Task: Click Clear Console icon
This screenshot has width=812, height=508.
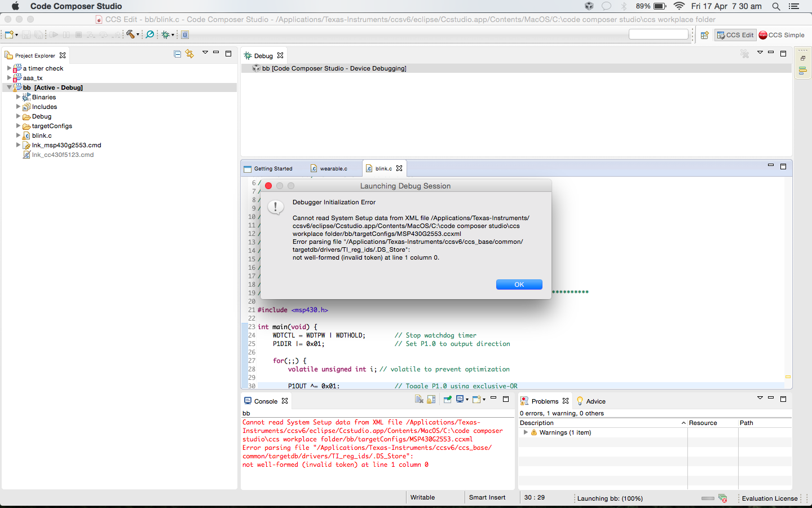Action: 419,399
